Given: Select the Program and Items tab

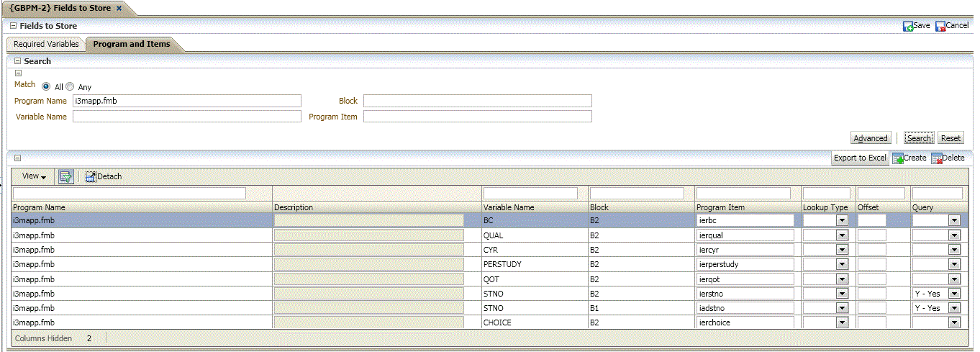Looking at the screenshot, I should 132,44.
